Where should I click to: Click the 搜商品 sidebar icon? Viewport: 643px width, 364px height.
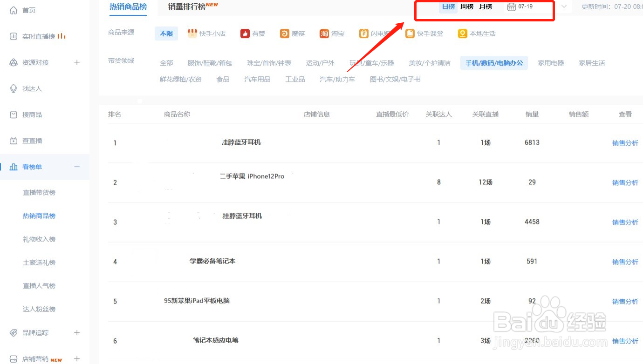(x=14, y=115)
